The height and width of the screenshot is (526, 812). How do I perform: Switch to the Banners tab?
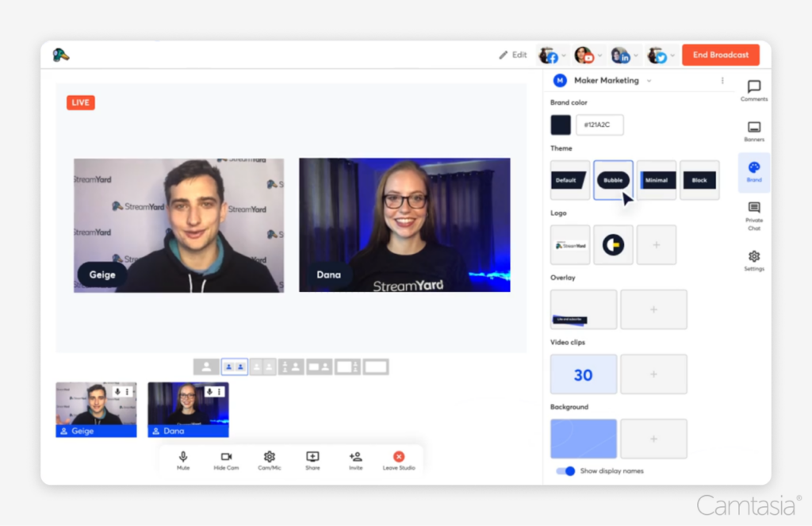tap(753, 127)
